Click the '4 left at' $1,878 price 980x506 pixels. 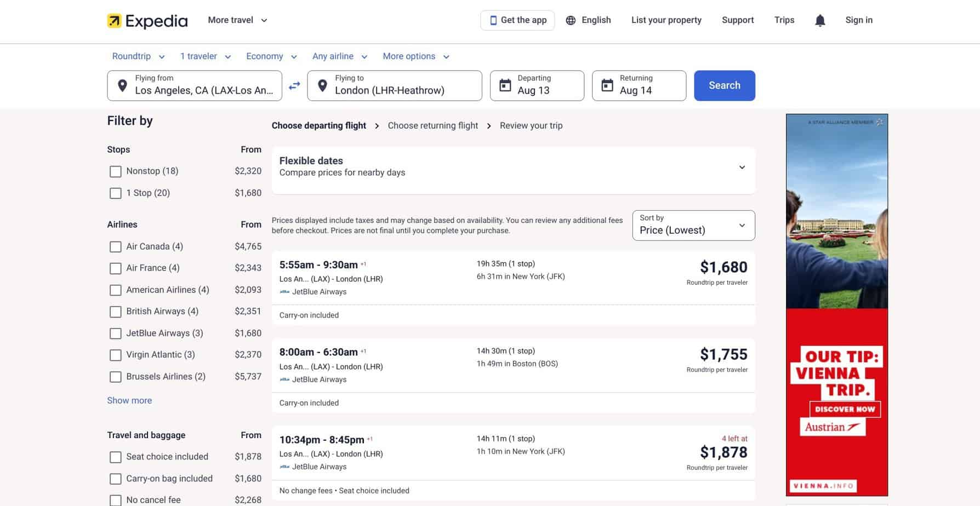click(x=723, y=453)
